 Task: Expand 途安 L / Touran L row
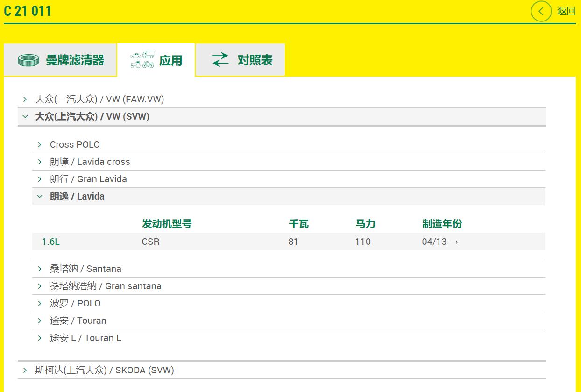(85, 338)
